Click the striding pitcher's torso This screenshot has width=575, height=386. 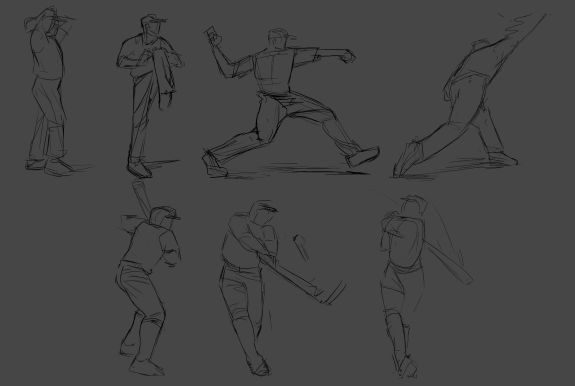pyautogui.click(x=273, y=70)
